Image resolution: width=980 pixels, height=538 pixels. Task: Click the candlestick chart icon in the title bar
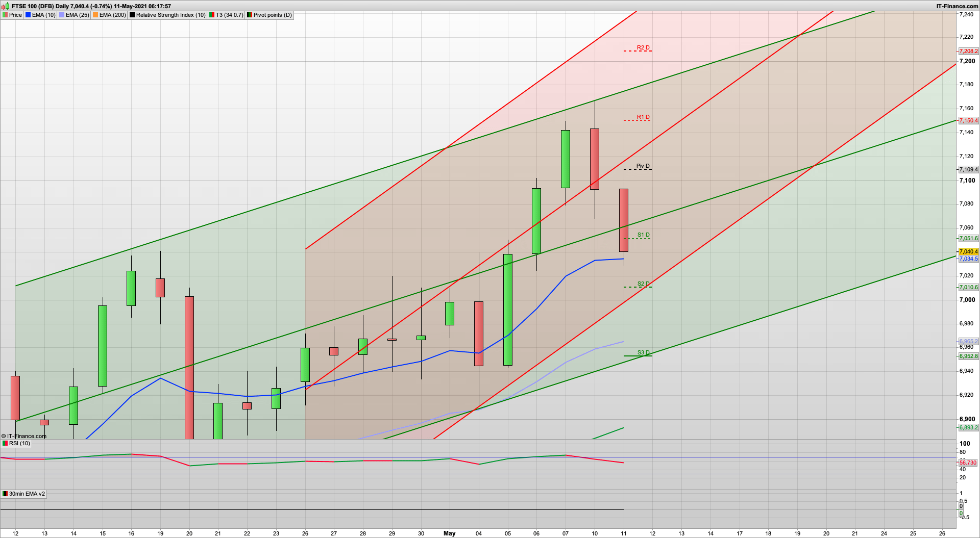[x=6, y=6]
